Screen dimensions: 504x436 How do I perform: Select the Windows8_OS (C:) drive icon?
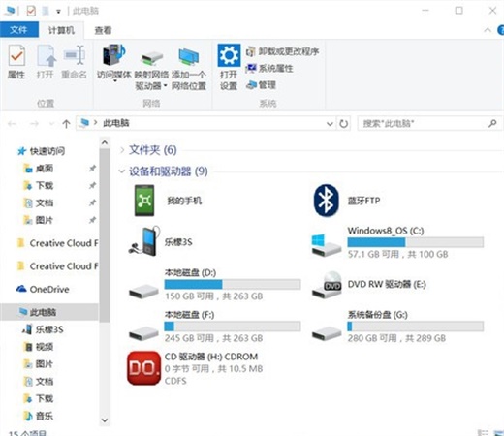[x=327, y=246]
